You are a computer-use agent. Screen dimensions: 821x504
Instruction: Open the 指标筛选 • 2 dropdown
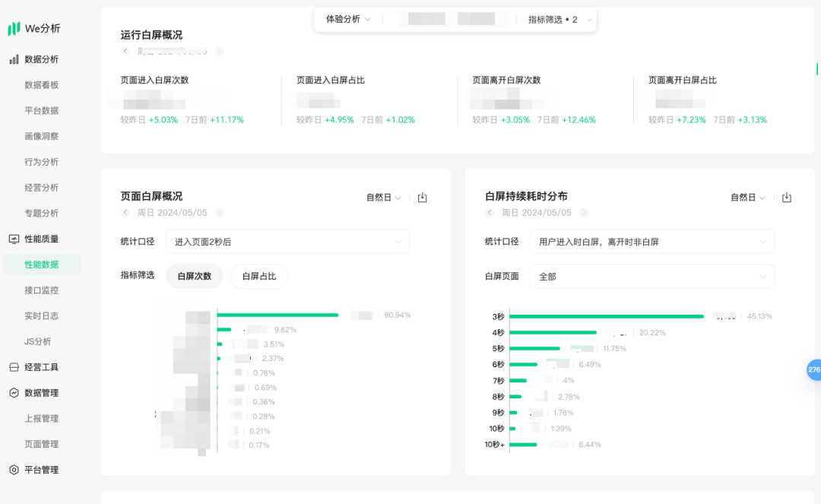(x=559, y=20)
